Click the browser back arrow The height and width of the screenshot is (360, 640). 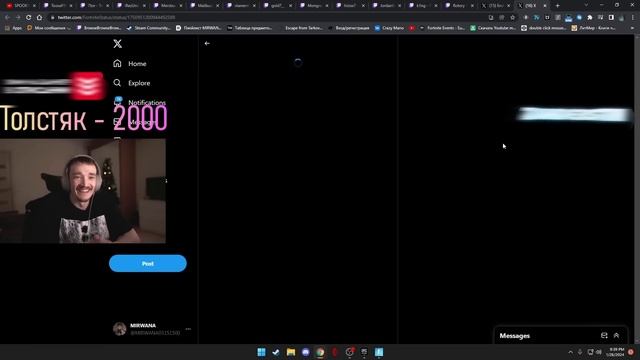pyautogui.click(x=7, y=18)
